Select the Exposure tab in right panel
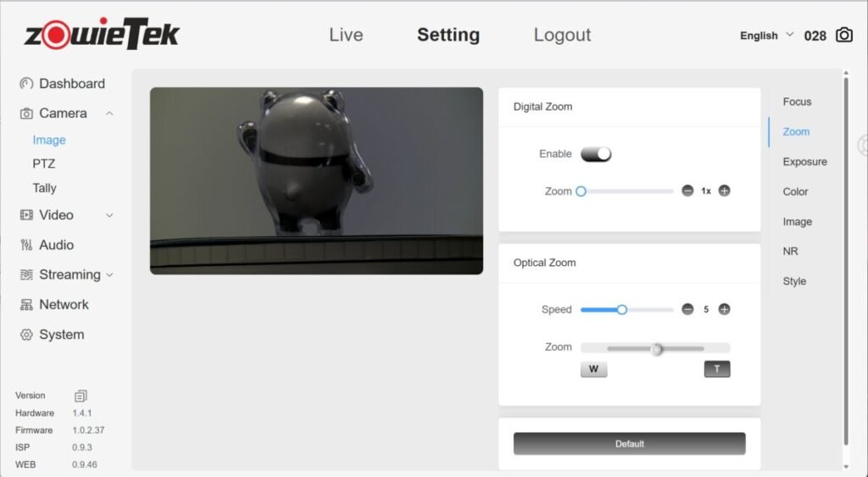The height and width of the screenshot is (477, 868). click(x=804, y=162)
